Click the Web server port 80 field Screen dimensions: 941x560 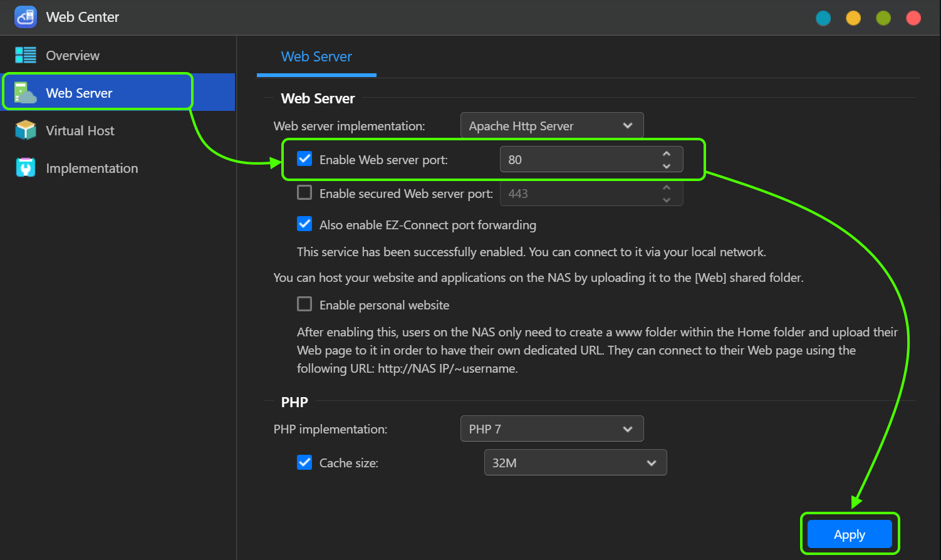(591, 159)
